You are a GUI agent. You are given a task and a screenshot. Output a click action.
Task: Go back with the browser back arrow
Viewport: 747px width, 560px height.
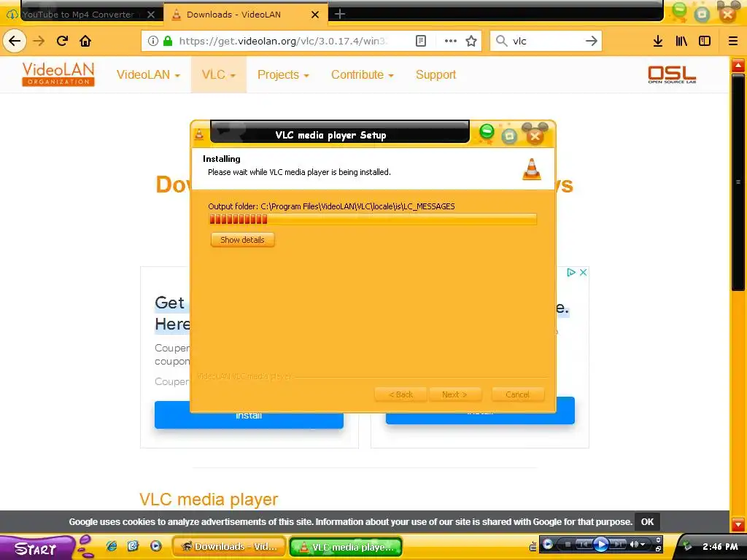pos(15,41)
